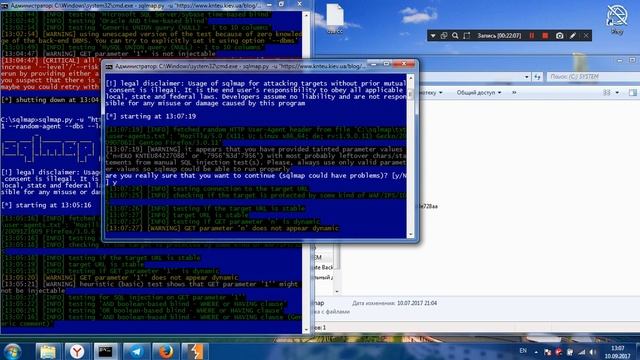This screenshot has height=360, width=640.
Task: Switch to cmd via the taskbar button
Action: (106, 351)
